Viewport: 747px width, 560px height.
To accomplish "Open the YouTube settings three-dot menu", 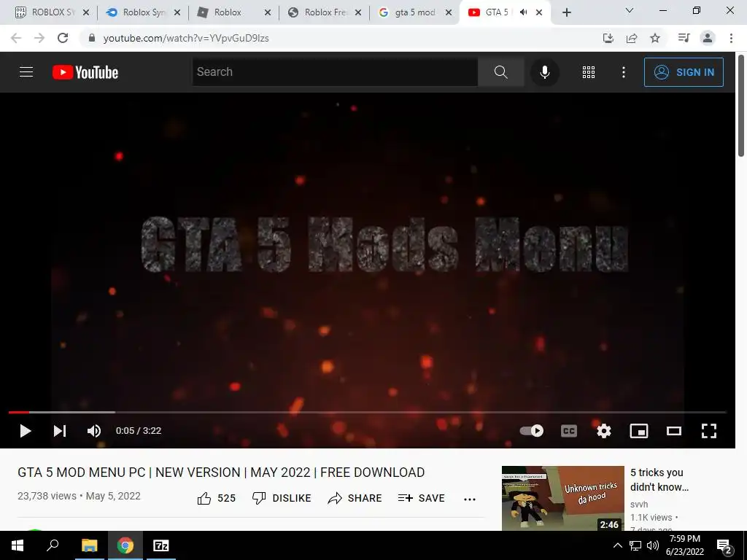I will [x=623, y=72].
